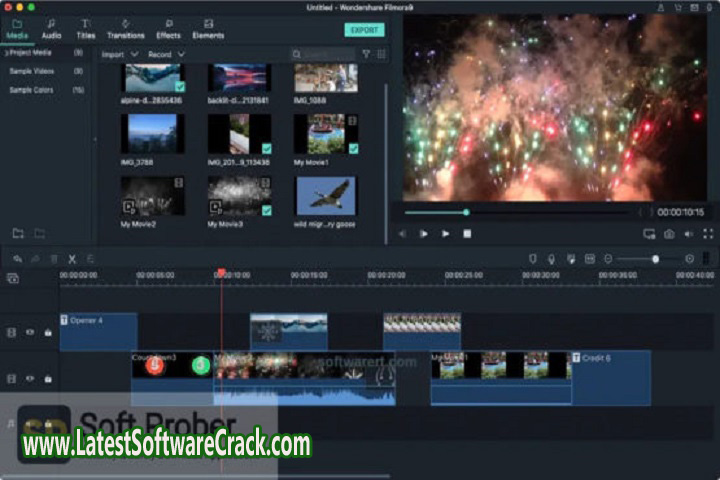The image size is (720, 480).
Task: Open the Import dropdown
Action: [118, 54]
